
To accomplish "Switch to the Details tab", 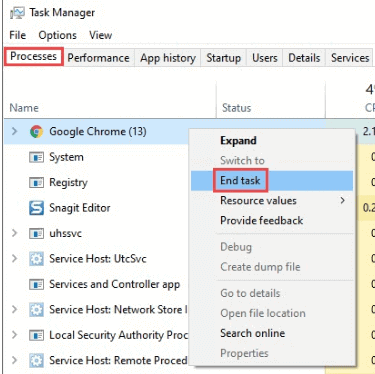I will (304, 58).
